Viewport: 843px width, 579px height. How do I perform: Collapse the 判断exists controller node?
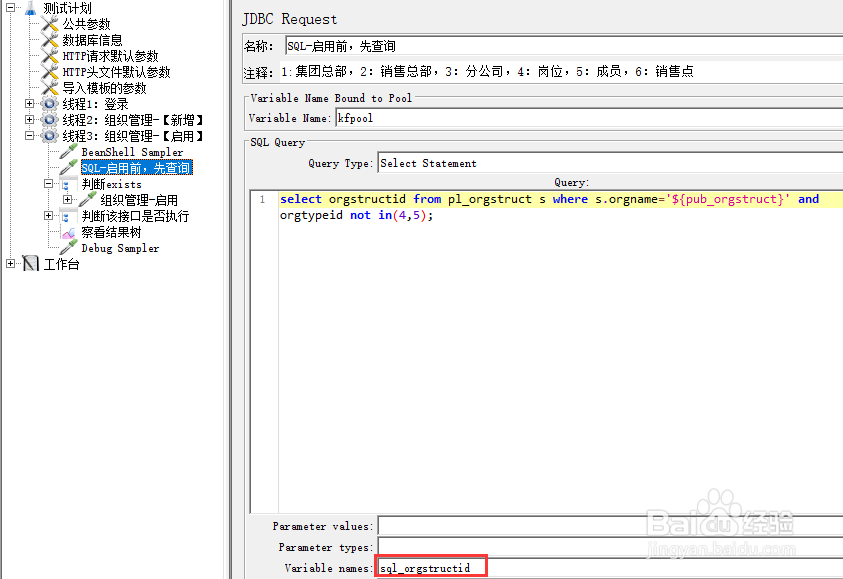point(48,184)
